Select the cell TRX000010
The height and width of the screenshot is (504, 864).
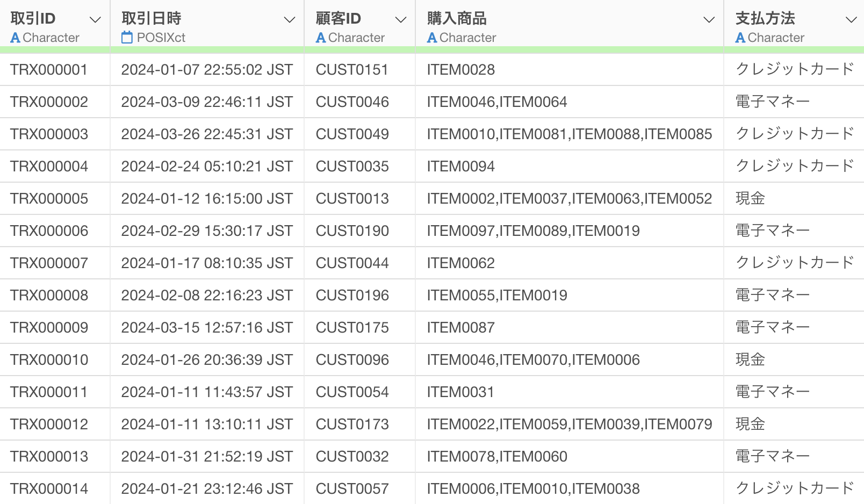pyautogui.click(x=49, y=360)
